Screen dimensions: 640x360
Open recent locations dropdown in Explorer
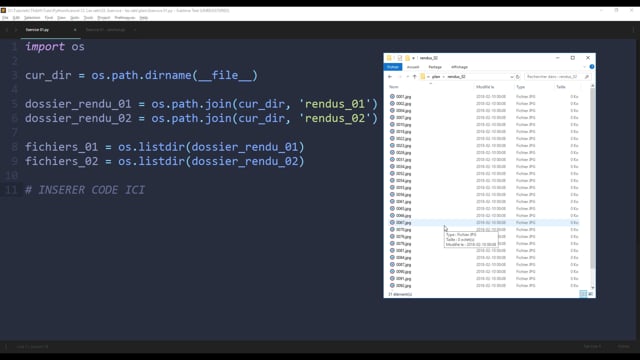[x=407, y=77]
